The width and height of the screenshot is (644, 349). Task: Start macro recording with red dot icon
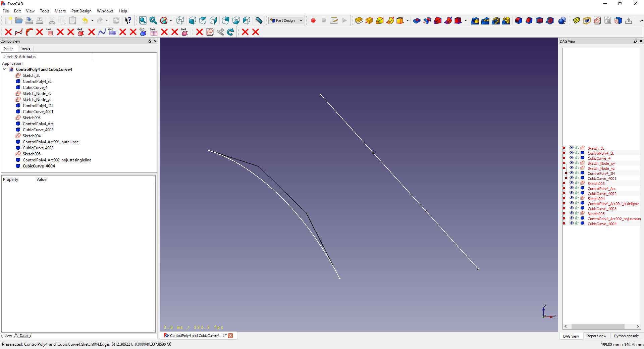point(313,20)
